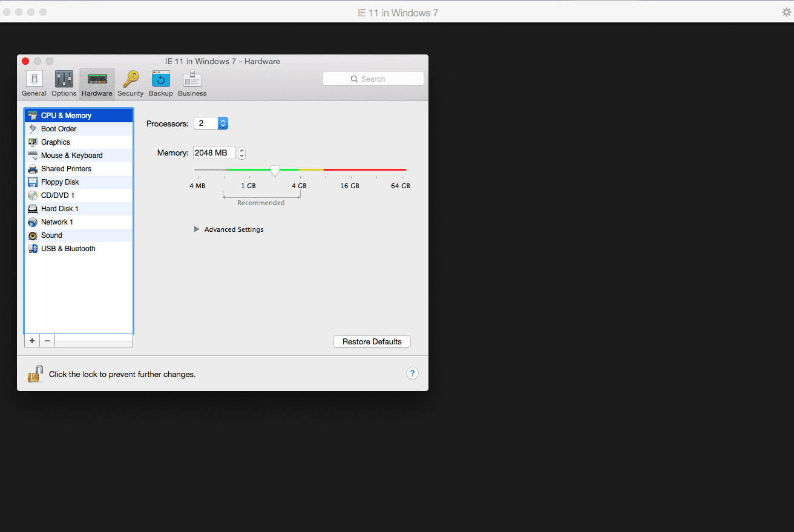Select Boot Order in the sidebar
Viewport: 794px width, 532px height.
point(59,129)
